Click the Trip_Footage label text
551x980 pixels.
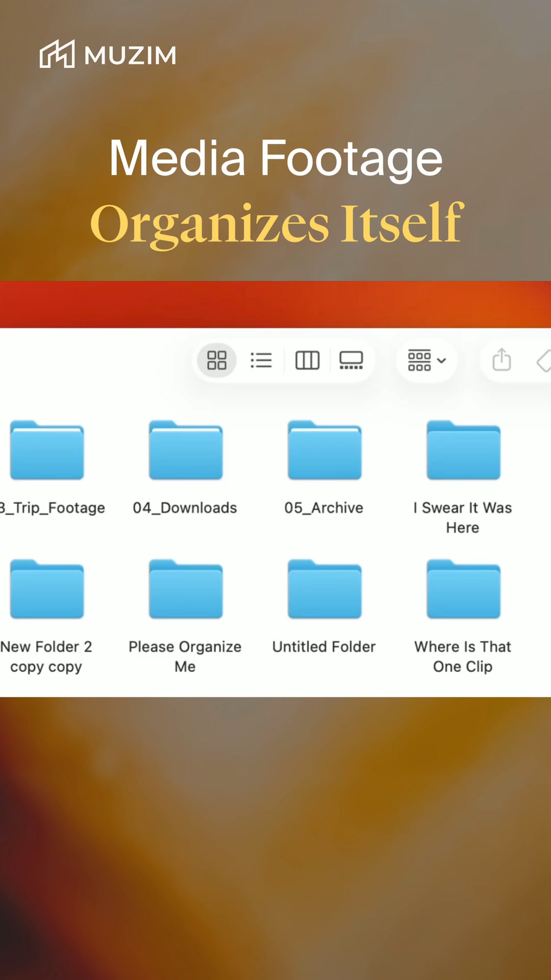coord(53,508)
